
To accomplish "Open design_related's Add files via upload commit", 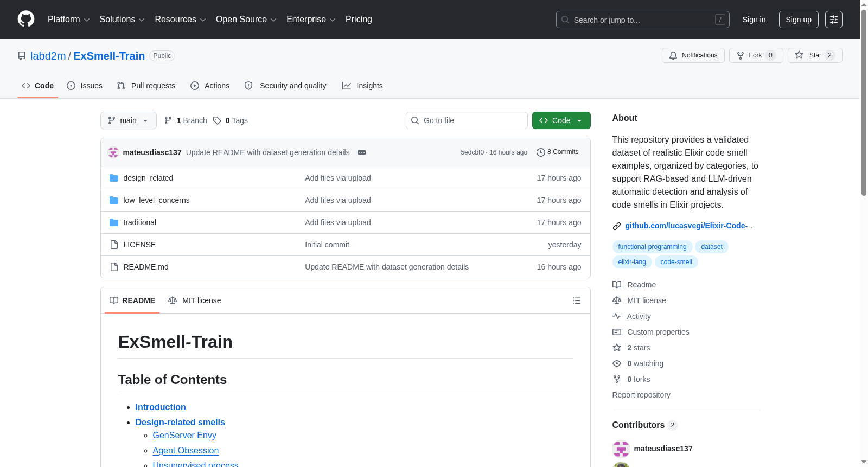I will coord(338,178).
